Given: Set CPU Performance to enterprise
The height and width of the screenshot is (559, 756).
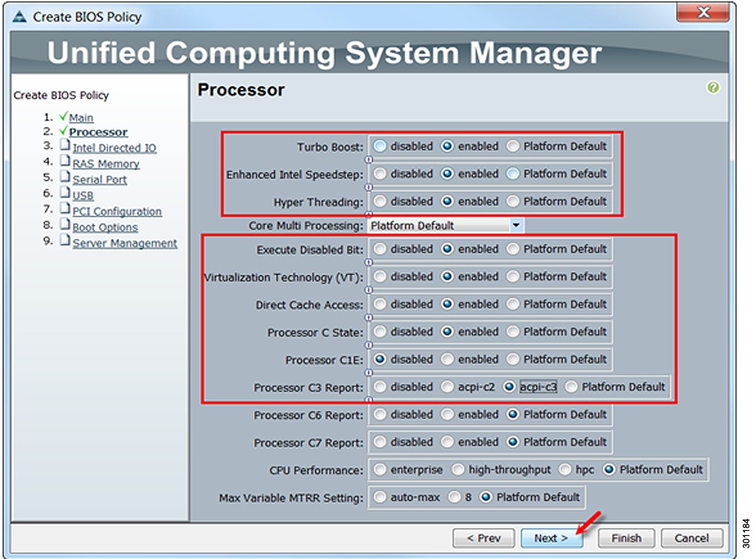Looking at the screenshot, I should (x=380, y=469).
